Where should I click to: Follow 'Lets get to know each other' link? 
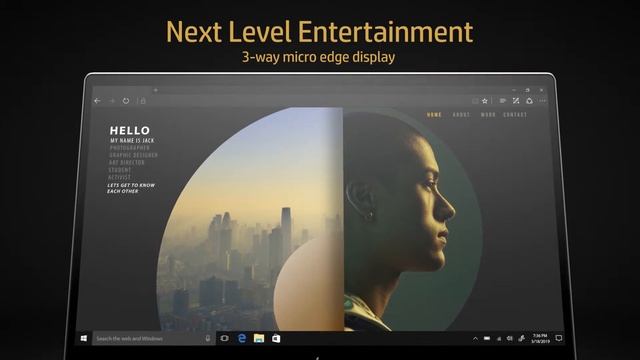coord(131,188)
